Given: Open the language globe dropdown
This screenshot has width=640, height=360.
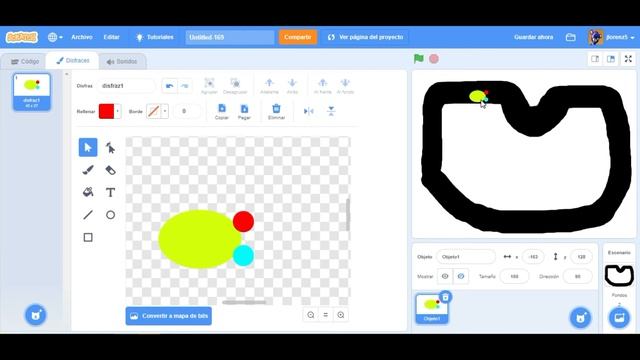Looking at the screenshot, I should coord(55,37).
